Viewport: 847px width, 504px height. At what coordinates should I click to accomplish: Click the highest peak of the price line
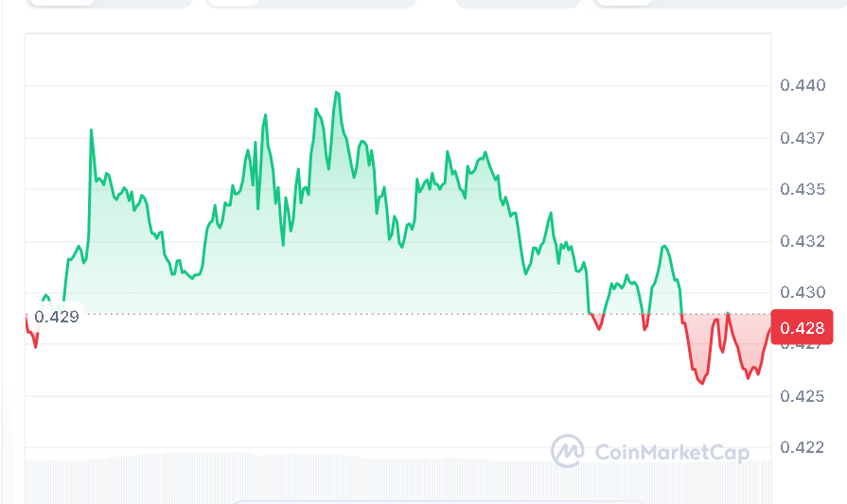tap(337, 93)
